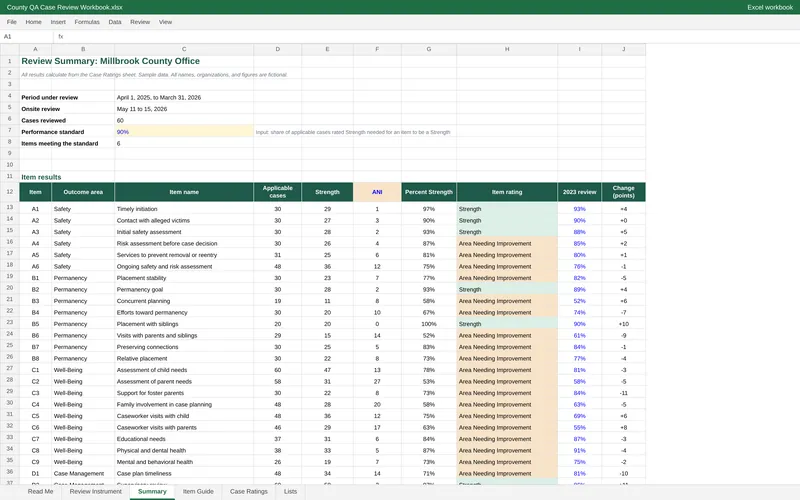This screenshot has height=500, width=800.
Task: Select the Summary sheet tab
Action: [152, 491]
